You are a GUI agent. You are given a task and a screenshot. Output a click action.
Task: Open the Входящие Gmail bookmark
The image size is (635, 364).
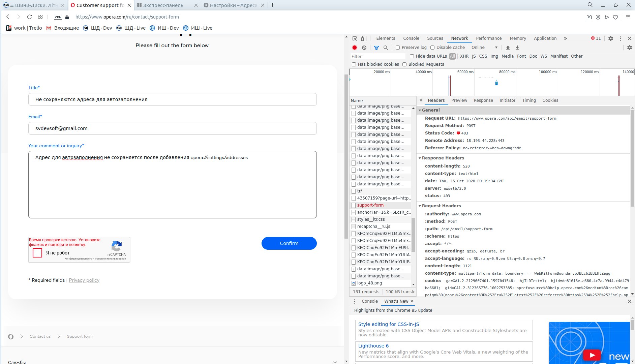pos(63,28)
